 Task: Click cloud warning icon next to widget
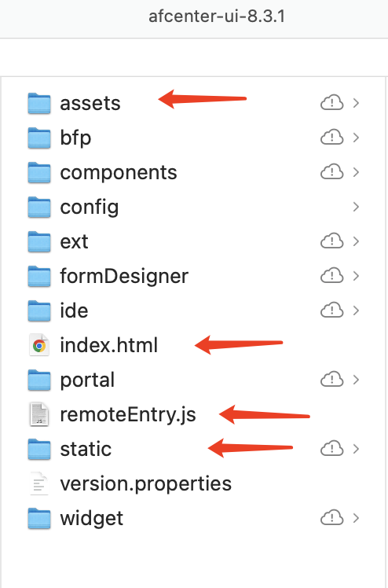coord(331,518)
